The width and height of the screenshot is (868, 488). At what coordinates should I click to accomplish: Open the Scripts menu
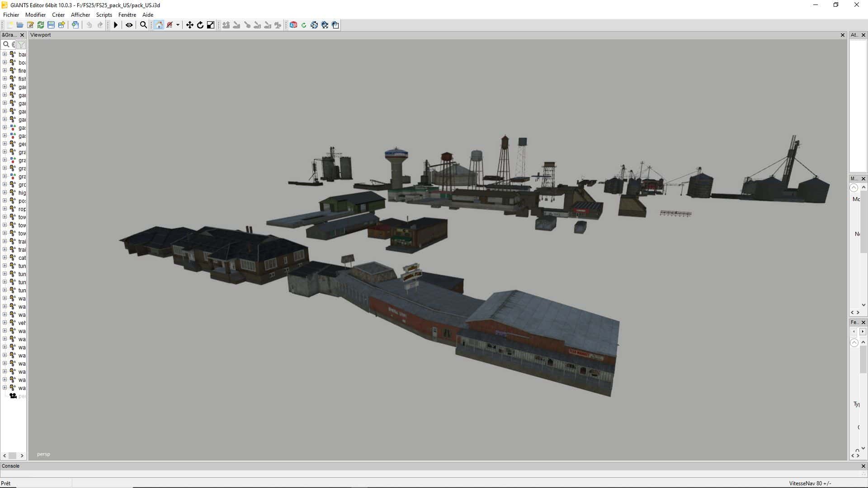104,15
